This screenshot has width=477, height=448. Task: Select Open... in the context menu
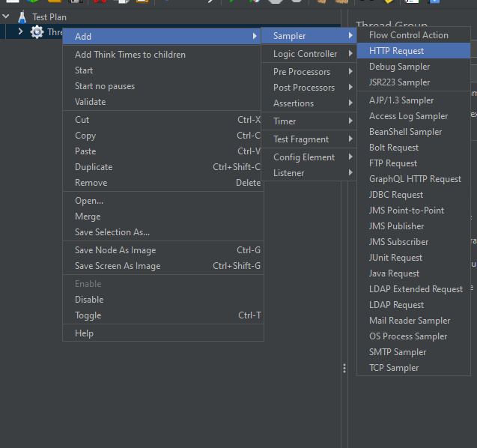[163, 201]
